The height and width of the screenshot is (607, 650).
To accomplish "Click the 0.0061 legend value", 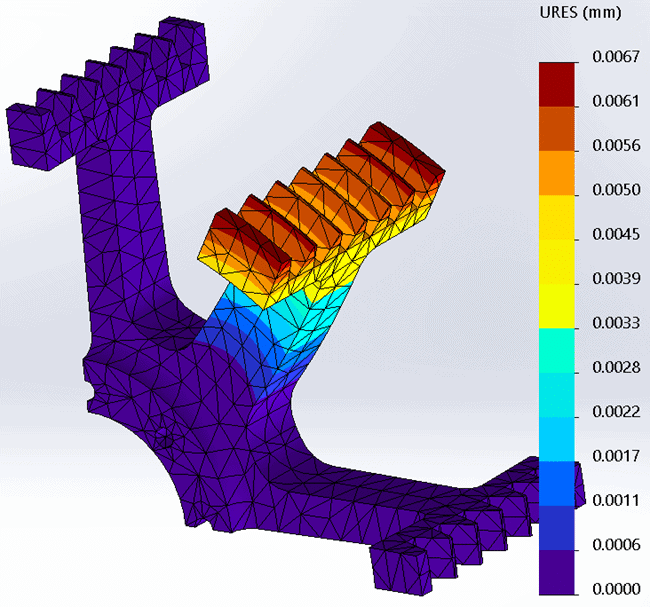I will tap(616, 101).
